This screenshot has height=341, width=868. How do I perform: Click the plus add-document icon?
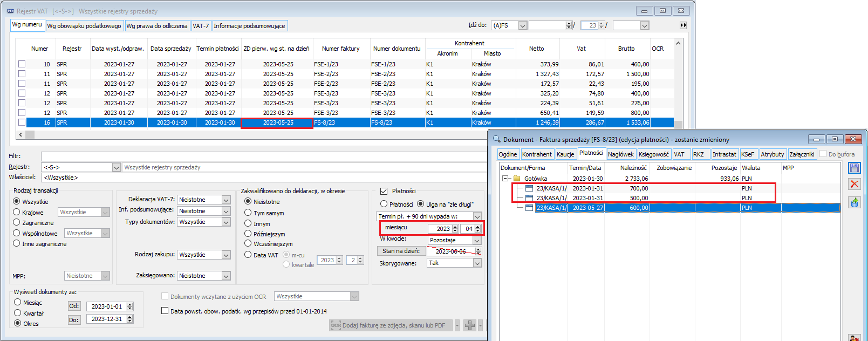point(470,325)
